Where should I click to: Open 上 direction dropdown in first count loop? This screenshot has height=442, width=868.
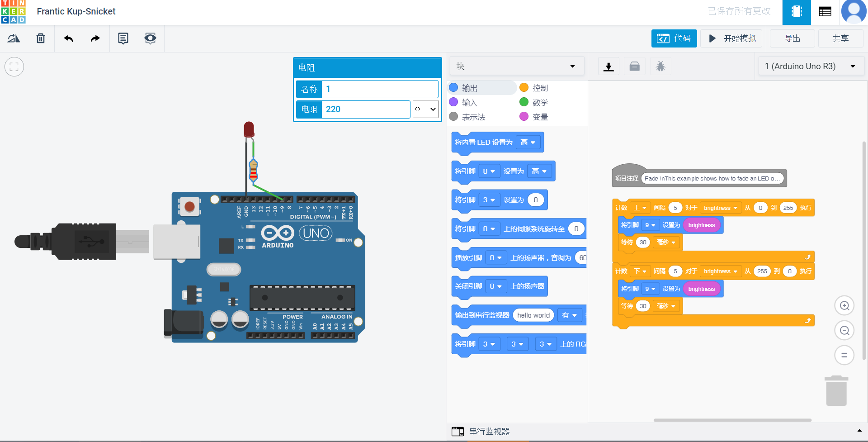tap(640, 208)
